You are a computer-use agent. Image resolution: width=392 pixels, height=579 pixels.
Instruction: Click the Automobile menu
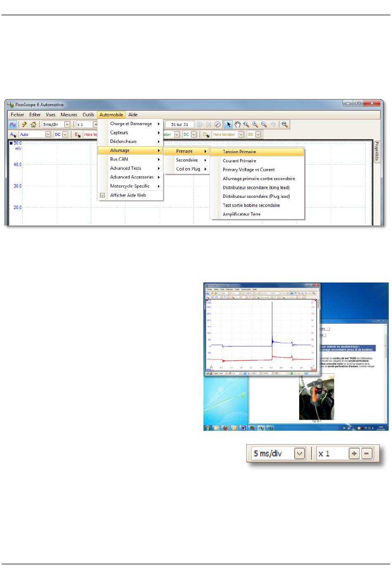(111, 115)
